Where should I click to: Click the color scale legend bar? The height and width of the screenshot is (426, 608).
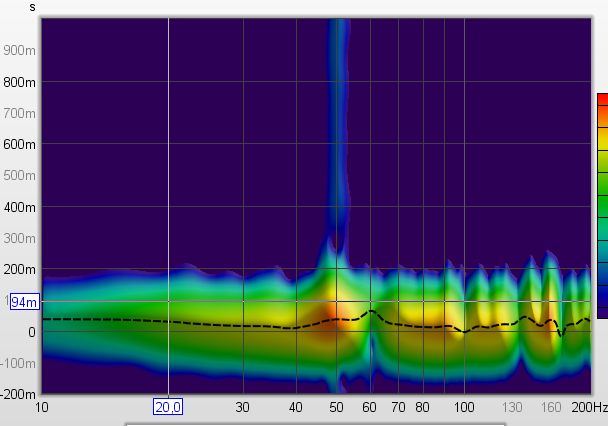click(x=603, y=206)
